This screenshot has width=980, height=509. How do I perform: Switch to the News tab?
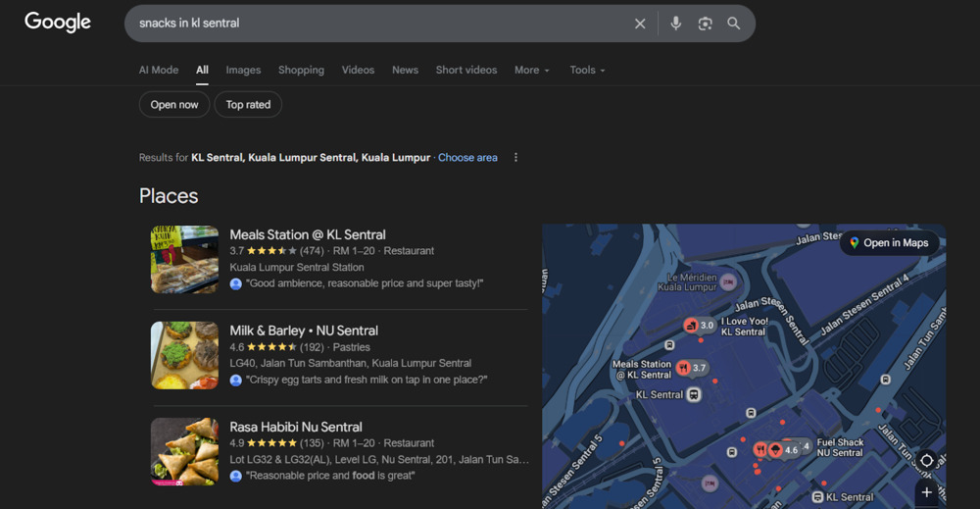[405, 70]
